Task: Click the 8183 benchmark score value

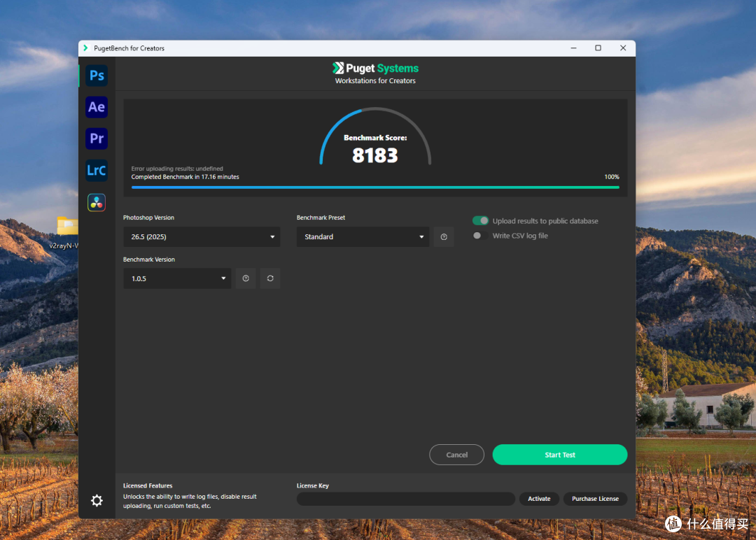Action: click(x=375, y=155)
